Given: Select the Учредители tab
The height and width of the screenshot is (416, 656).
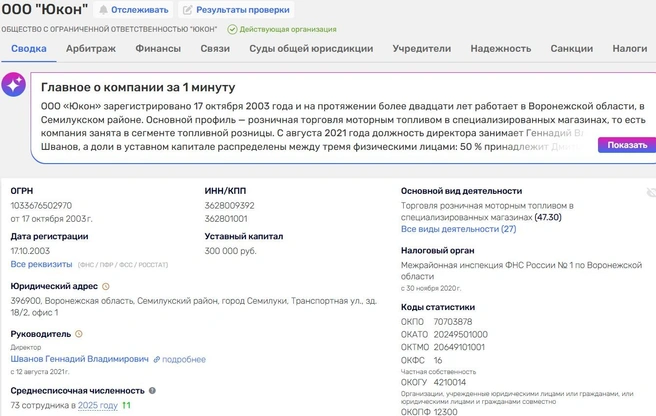Looking at the screenshot, I should (422, 49).
